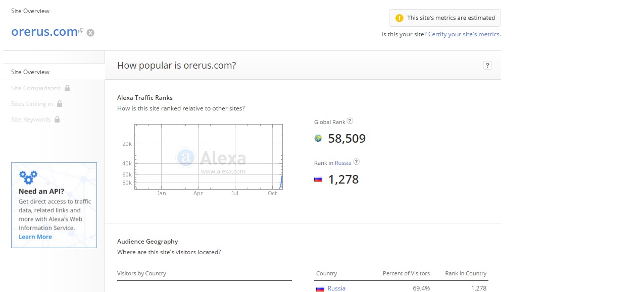Click the Global Rank help icon
The width and height of the screenshot is (644, 292).
350,121
